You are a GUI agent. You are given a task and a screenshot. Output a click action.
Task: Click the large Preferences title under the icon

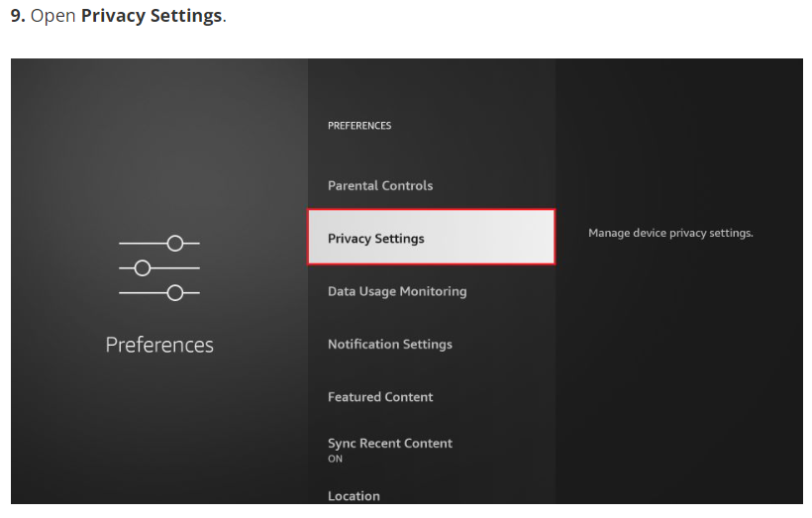(x=159, y=345)
